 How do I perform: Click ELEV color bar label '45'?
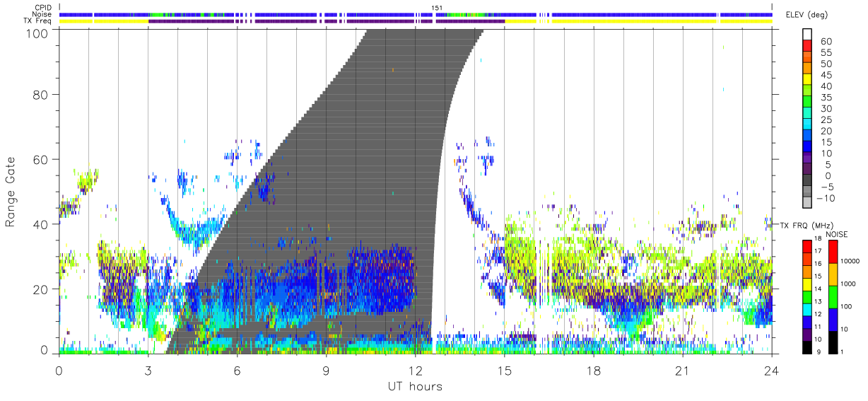tap(825, 75)
